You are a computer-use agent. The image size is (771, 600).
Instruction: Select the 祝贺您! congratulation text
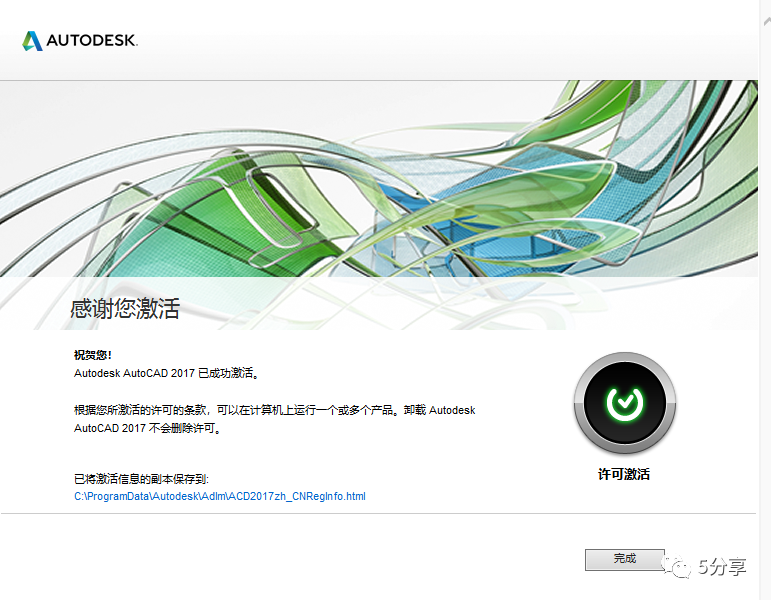[x=92, y=355]
